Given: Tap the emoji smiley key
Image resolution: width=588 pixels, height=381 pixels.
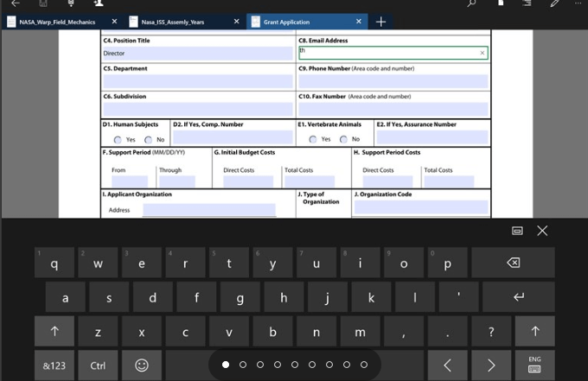Looking at the screenshot, I should [142, 365].
